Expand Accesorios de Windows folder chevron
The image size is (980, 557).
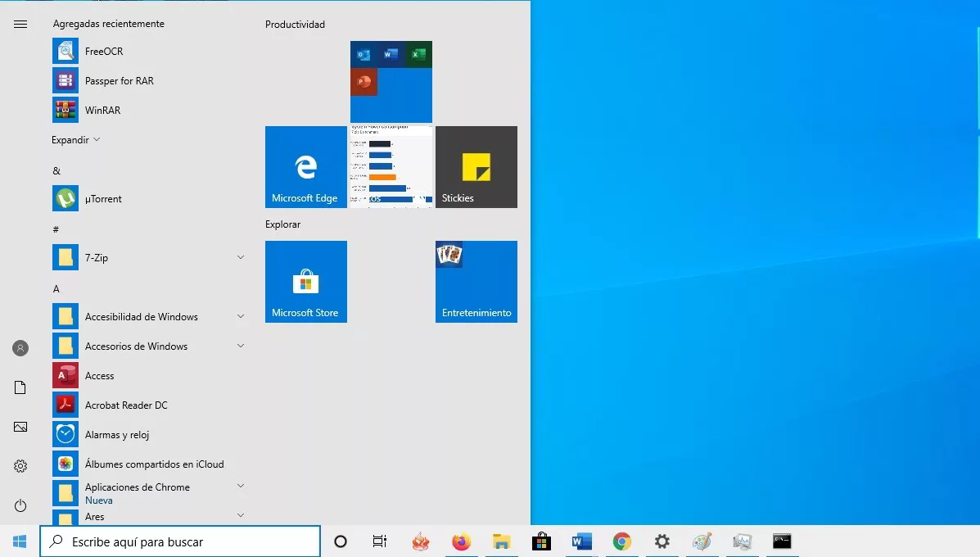pyautogui.click(x=241, y=346)
